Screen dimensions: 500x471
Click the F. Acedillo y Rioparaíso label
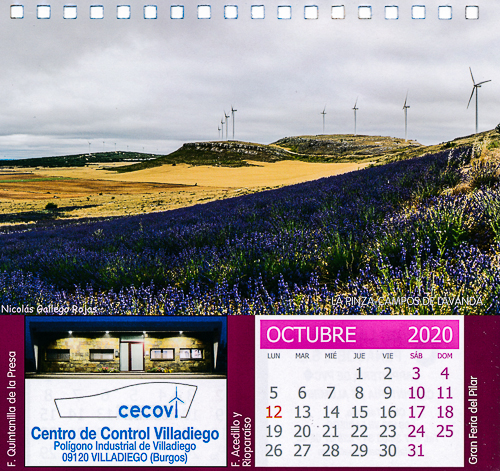(242, 439)
